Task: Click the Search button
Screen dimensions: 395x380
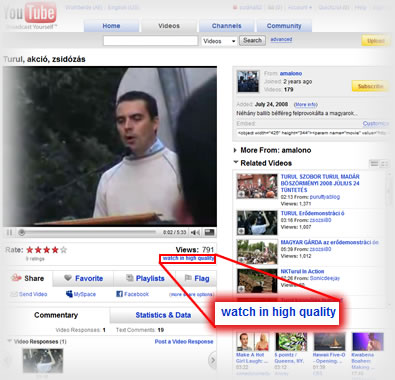Action: (252, 41)
